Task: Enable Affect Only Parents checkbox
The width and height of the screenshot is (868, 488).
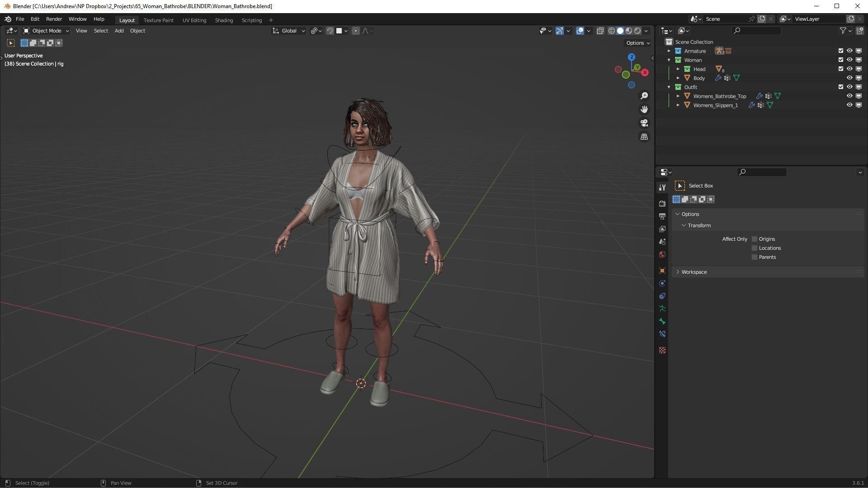Action: (754, 257)
